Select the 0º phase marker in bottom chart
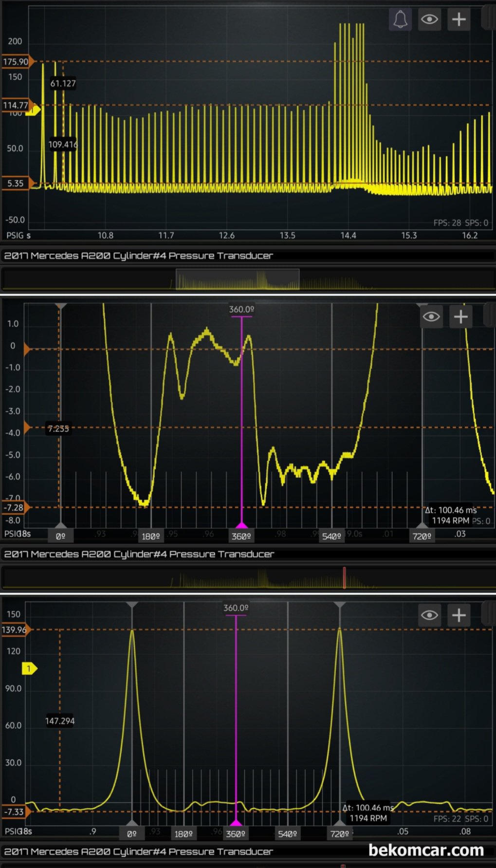Image resolution: width=496 pixels, height=868 pixels. pyautogui.click(x=132, y=834)
